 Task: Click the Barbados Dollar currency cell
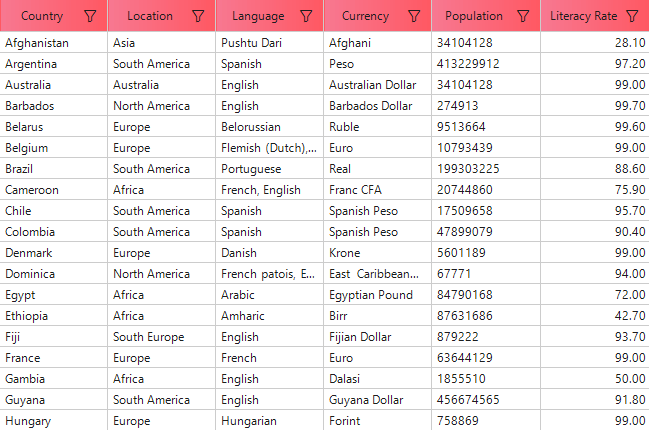point(370,106)
